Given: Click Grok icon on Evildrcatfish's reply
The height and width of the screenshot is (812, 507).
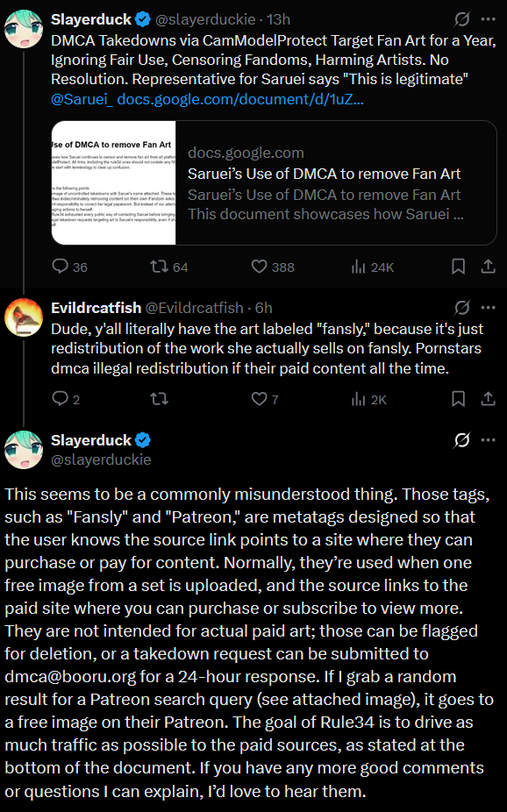Looking at the screenshot, I should pos(461,308).
